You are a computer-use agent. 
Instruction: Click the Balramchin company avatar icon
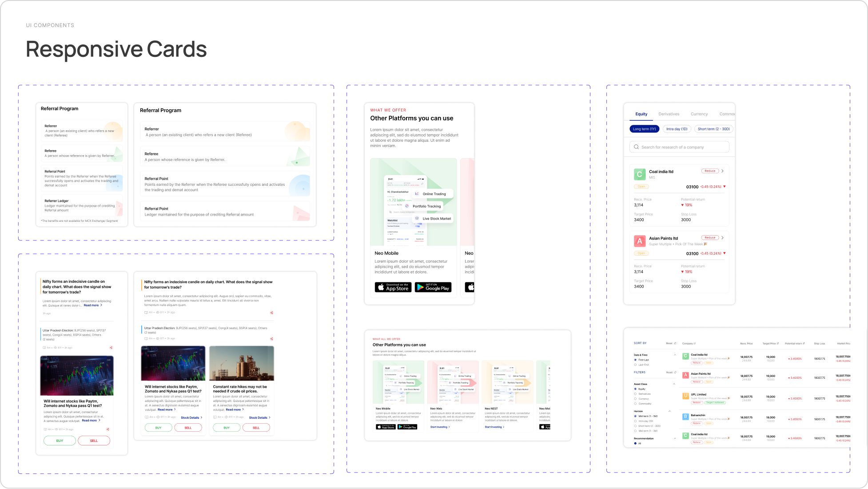[685, 417]
